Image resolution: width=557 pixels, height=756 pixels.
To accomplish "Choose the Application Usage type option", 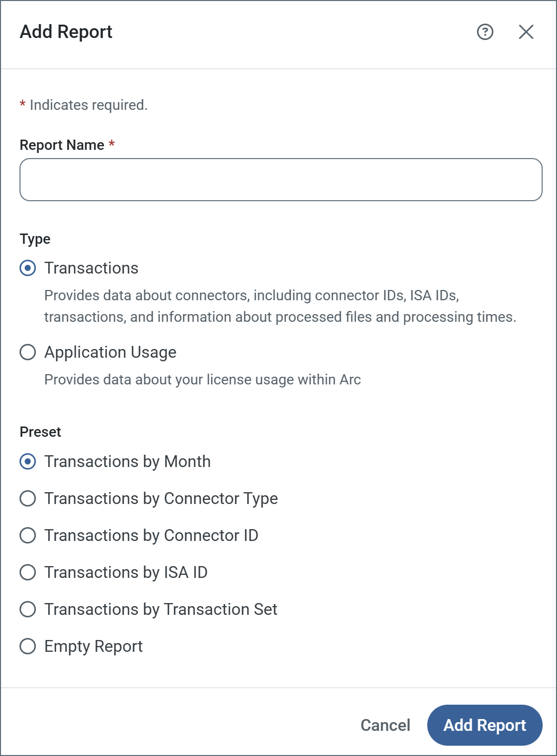I will [28, 352].
